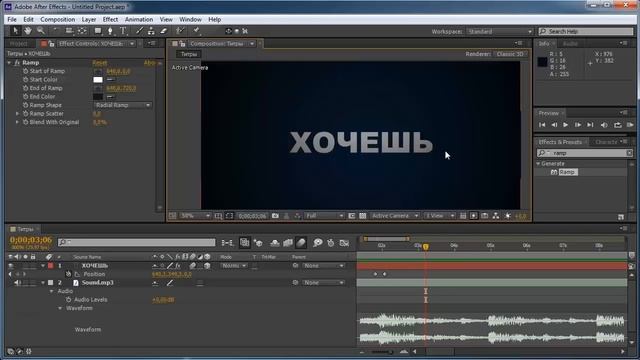This screenshot has height=360, width=640.
Task: Select the Brush tool
Action: coord(139,31)
